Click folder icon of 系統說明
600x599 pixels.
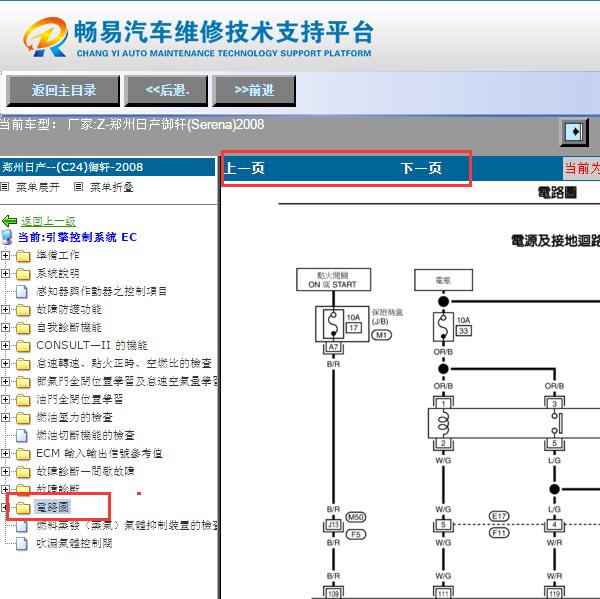[x=23, y=274]
